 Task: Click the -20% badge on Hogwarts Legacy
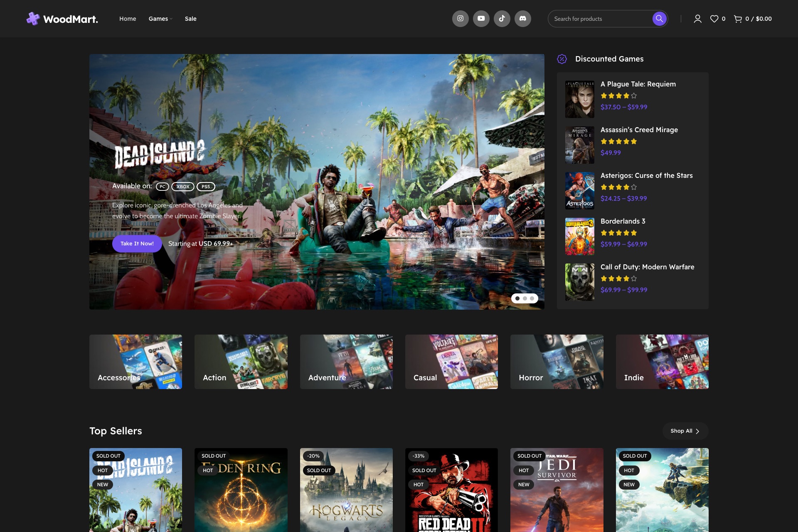313,456
